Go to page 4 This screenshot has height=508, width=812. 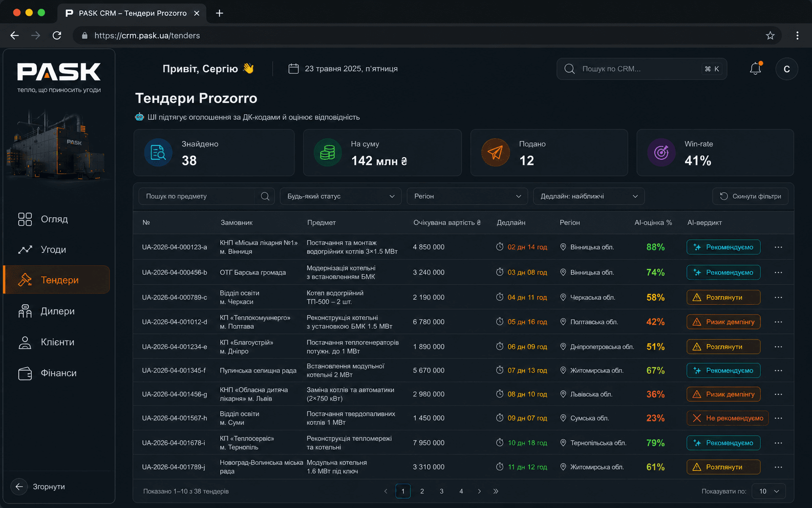(461, 491)
